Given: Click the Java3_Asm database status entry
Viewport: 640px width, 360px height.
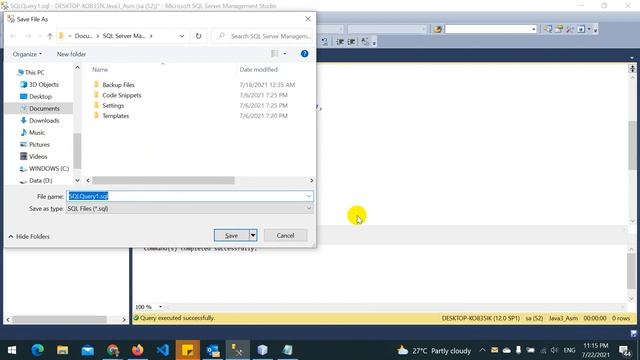Looking at the screenshot, I should click(563, 318).
